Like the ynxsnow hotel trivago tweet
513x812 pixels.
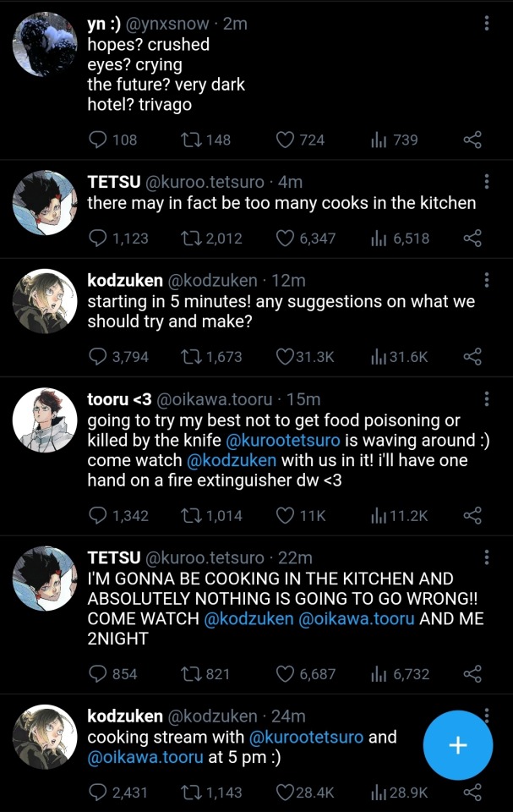pyautogui.click(x=287, y=140)
